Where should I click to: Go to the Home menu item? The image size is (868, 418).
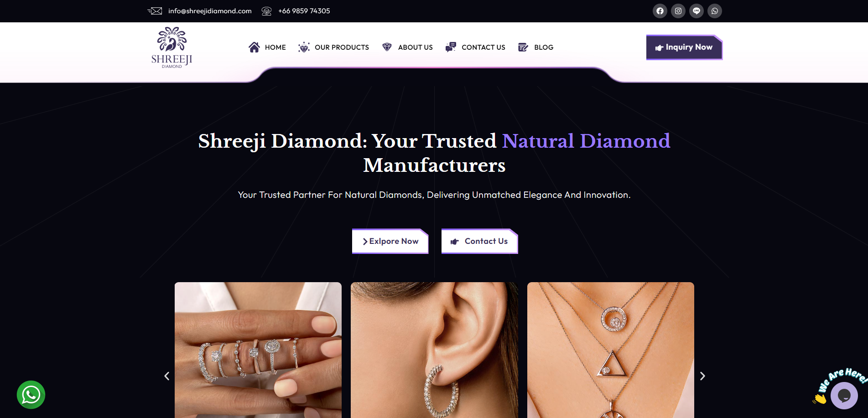click(x=267, y=47)
